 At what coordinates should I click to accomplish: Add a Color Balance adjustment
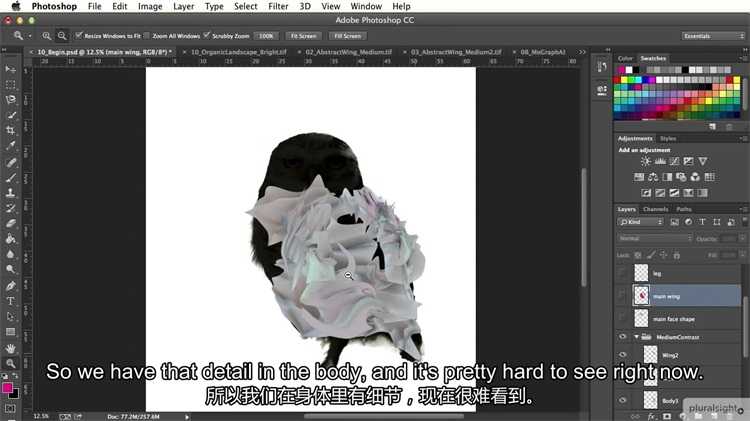(653, 177)
